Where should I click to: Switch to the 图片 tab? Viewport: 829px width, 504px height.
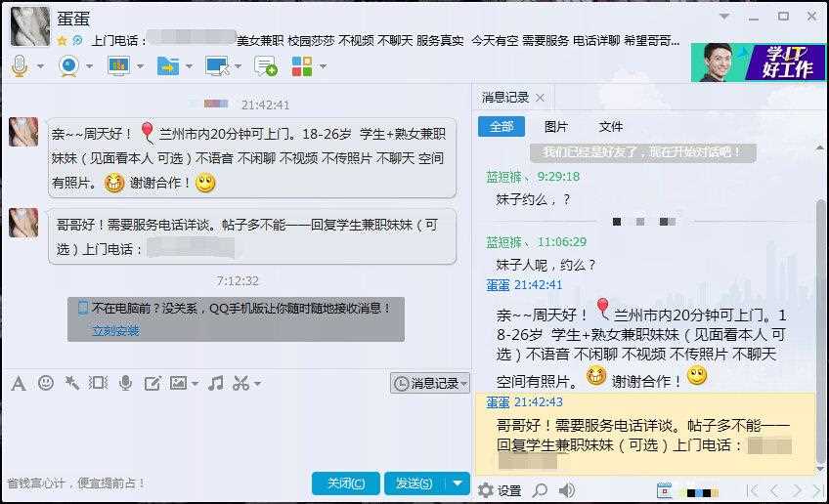click(555, 127)
